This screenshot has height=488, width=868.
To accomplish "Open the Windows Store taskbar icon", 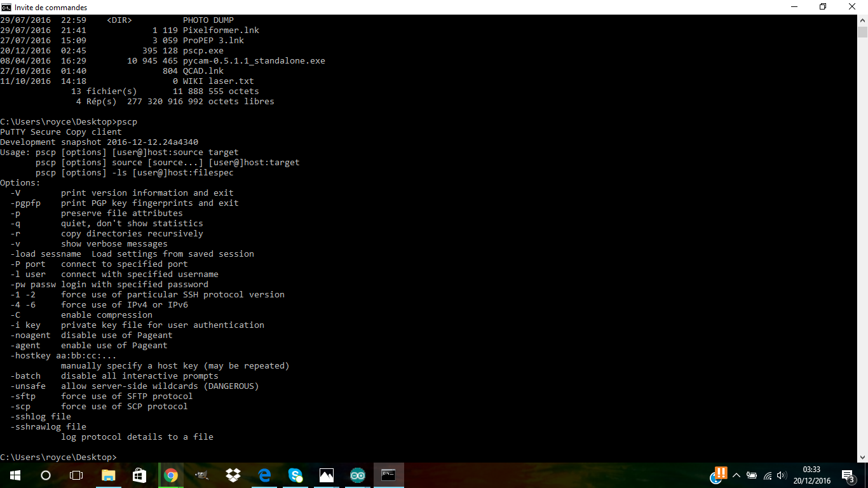I will pyautogui.click(x=139, y=475).
